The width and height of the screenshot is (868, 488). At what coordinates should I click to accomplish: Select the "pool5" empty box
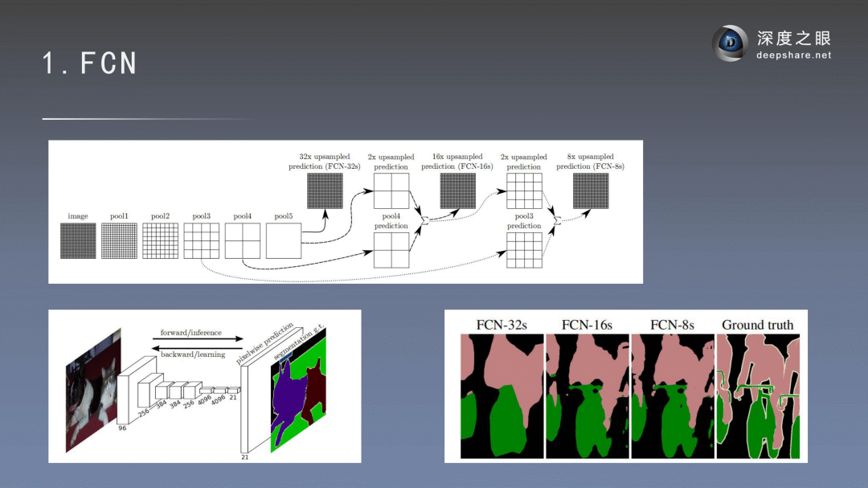284,241
